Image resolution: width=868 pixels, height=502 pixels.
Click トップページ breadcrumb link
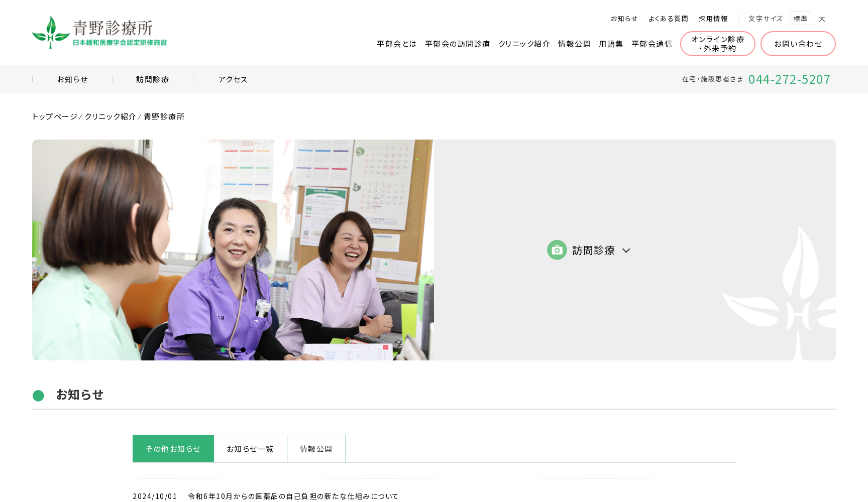(54, 116)
